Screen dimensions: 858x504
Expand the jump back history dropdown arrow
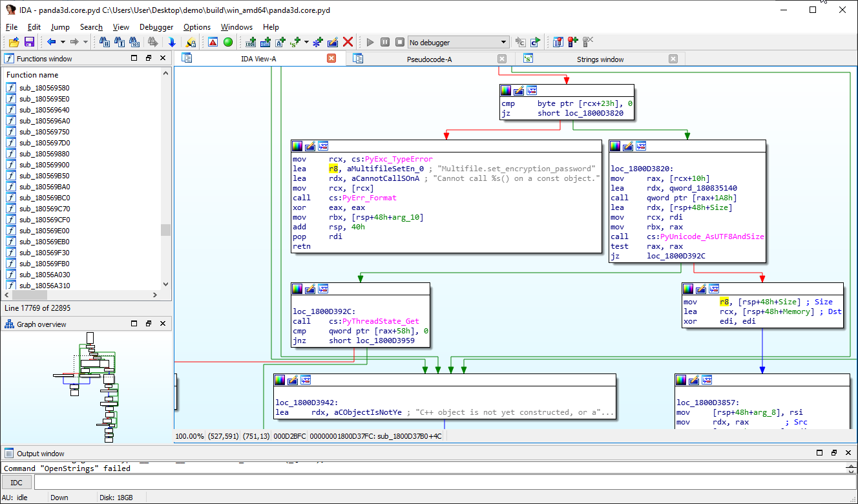63,42
